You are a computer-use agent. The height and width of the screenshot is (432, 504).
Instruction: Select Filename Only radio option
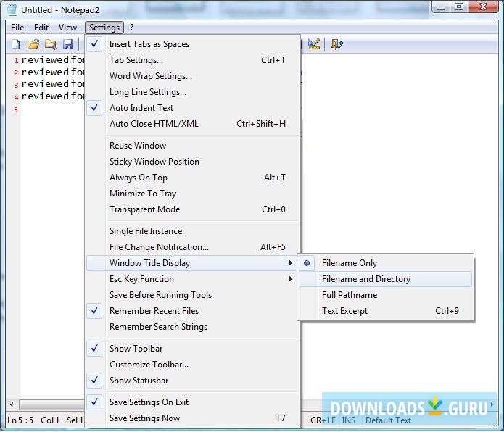coord(386,263)
